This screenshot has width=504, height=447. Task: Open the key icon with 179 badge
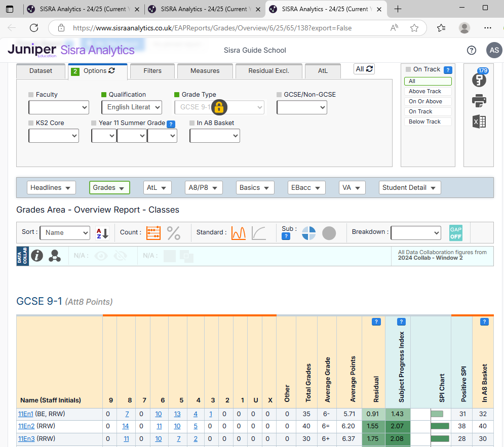[479, 79]
